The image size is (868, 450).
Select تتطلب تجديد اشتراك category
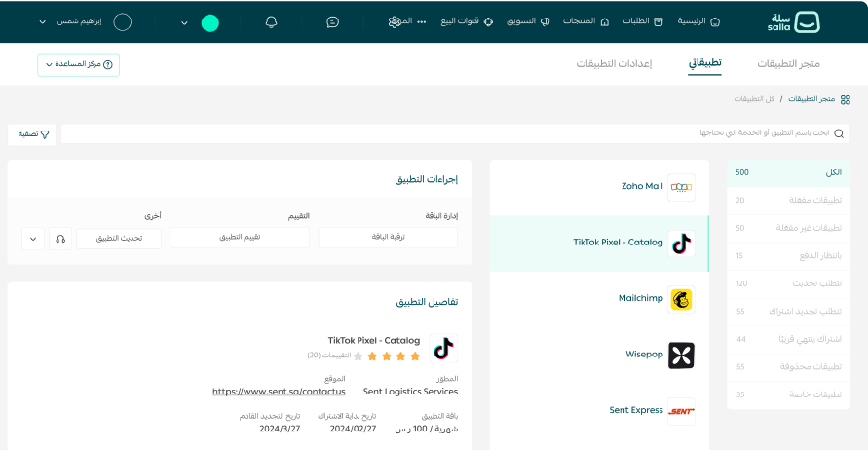tap(788, 311)
